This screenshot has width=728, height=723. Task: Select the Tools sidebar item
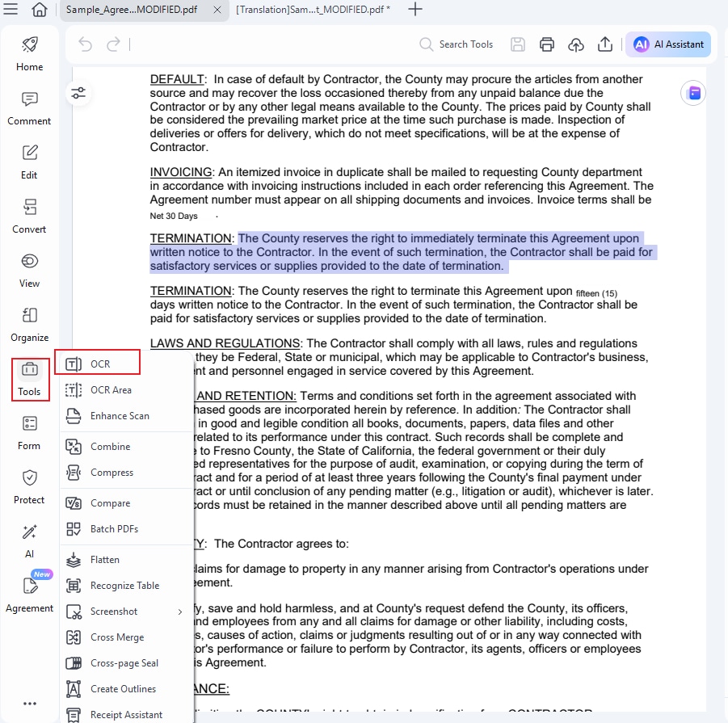pos(30,379)
